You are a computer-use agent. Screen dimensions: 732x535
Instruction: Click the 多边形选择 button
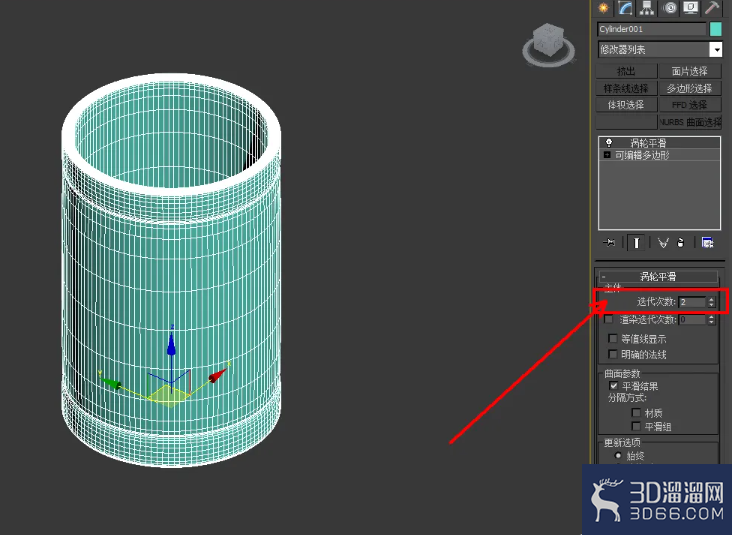690,88
